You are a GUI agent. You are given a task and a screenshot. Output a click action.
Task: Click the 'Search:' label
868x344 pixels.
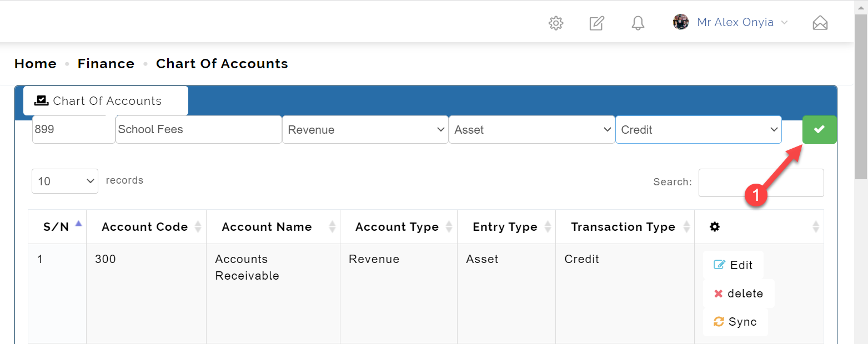(x=673, y=182)
